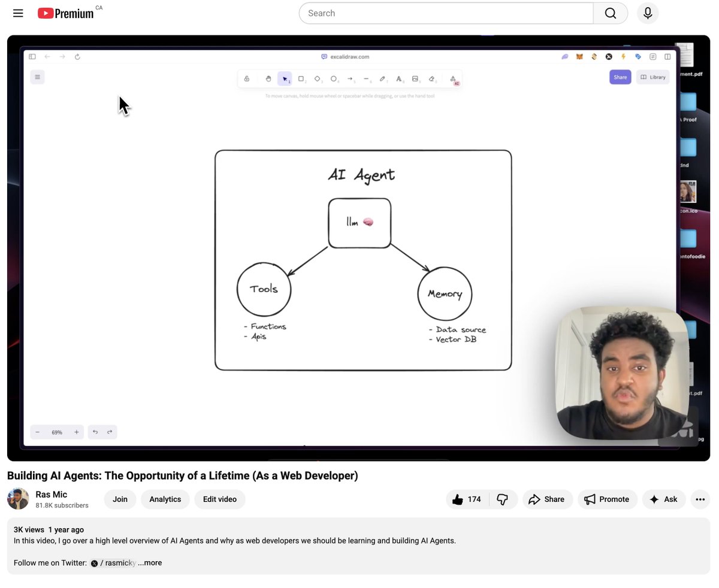The width and height of the screenshot is (719, 588).
Task: Select the Eraser tool in Excalidraw
Action: (431, 78)
